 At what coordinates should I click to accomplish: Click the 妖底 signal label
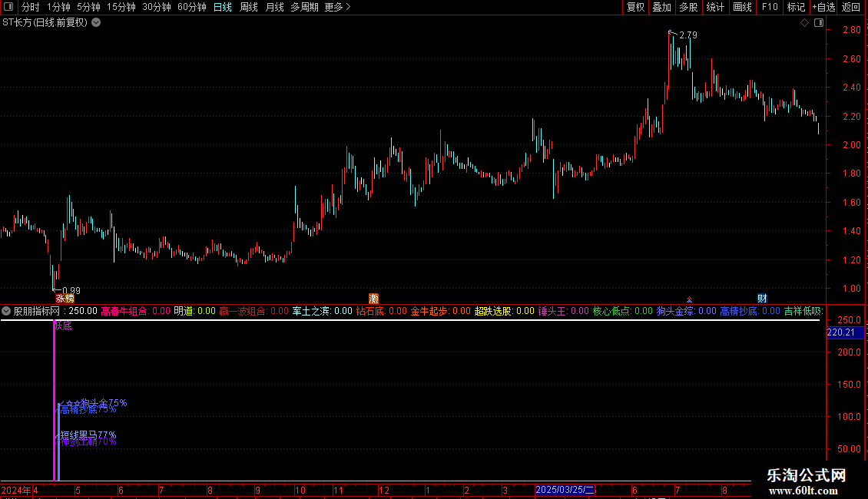pos(63,326)
